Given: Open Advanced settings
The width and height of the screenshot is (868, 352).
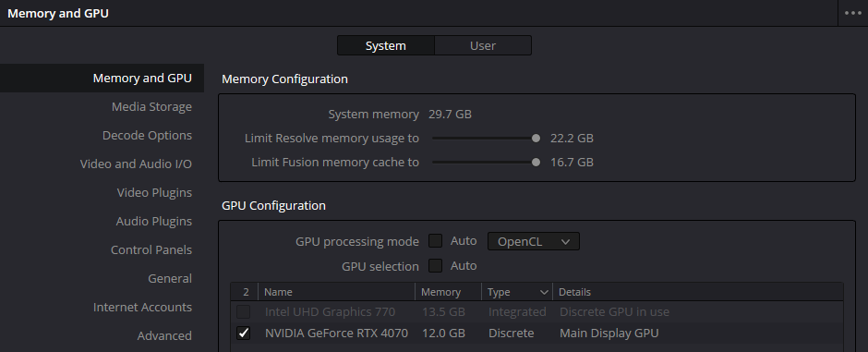Looking at the screenshot, I should pos(164,336).
